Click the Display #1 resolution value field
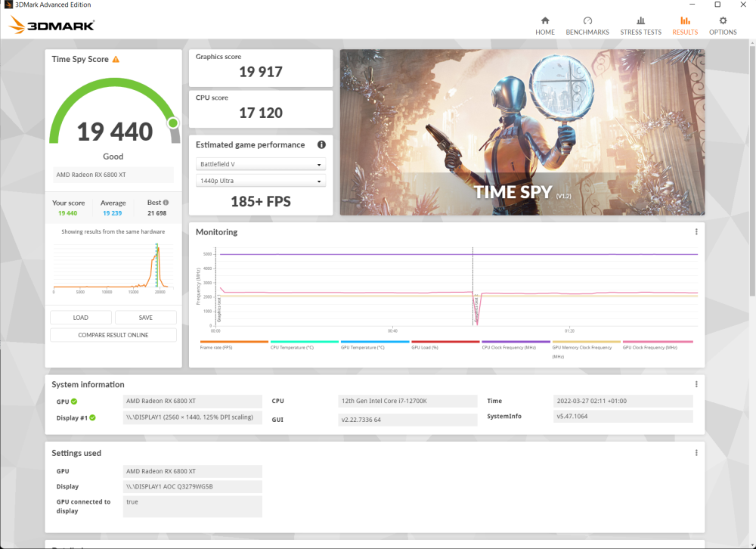This screenshot has width=756, height=549. 192,417
